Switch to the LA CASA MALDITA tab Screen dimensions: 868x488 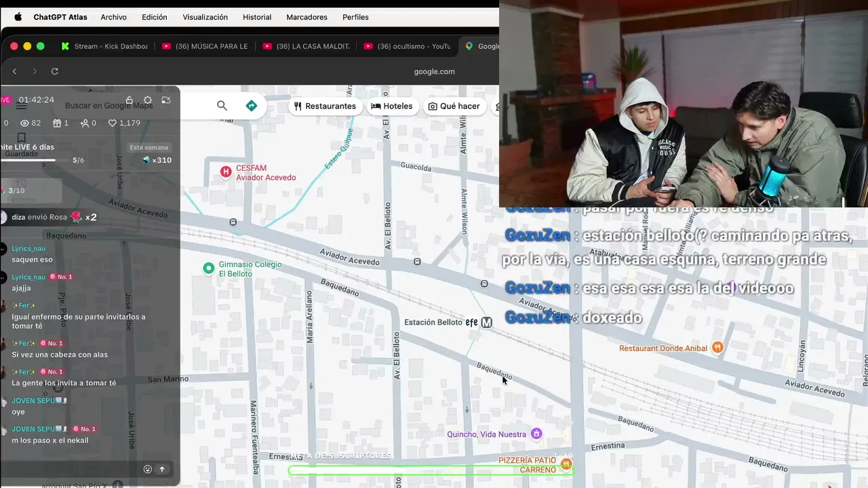point(306,46)
